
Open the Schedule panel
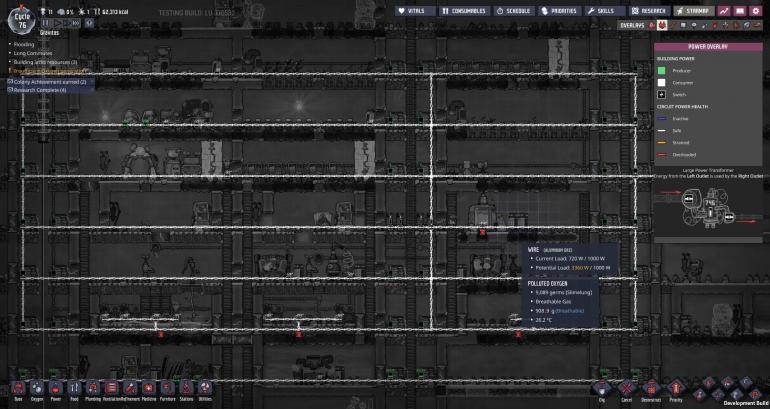tap(514, 11)
